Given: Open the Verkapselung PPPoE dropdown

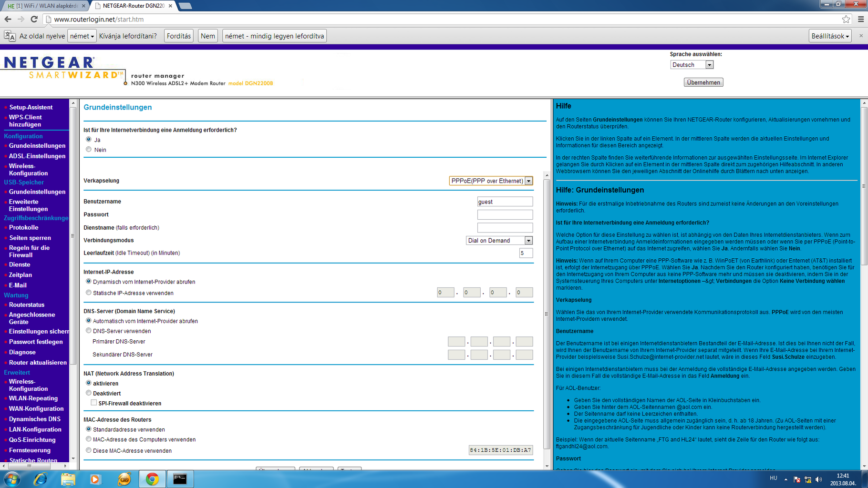Looking at the screenshot, I should point(491,181).
